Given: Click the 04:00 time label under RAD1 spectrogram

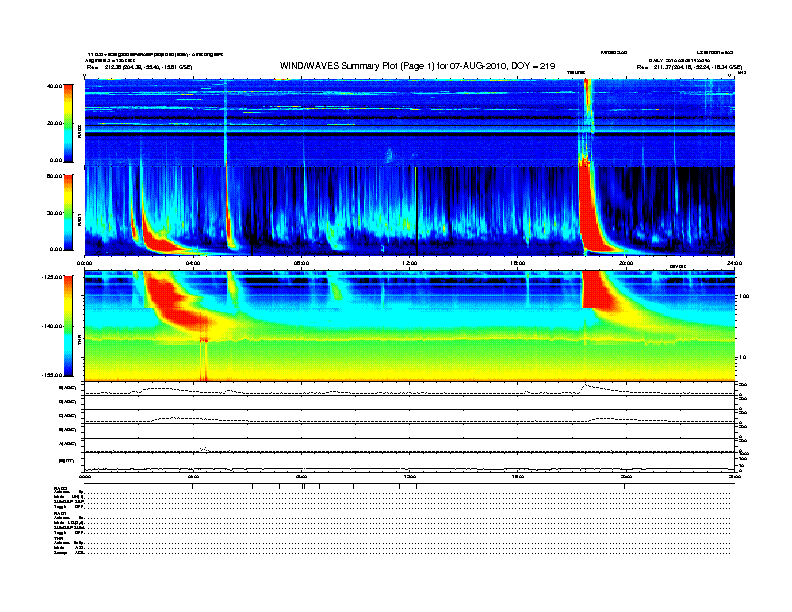Looking at the screenshot, I should click(x=193, y=263).
